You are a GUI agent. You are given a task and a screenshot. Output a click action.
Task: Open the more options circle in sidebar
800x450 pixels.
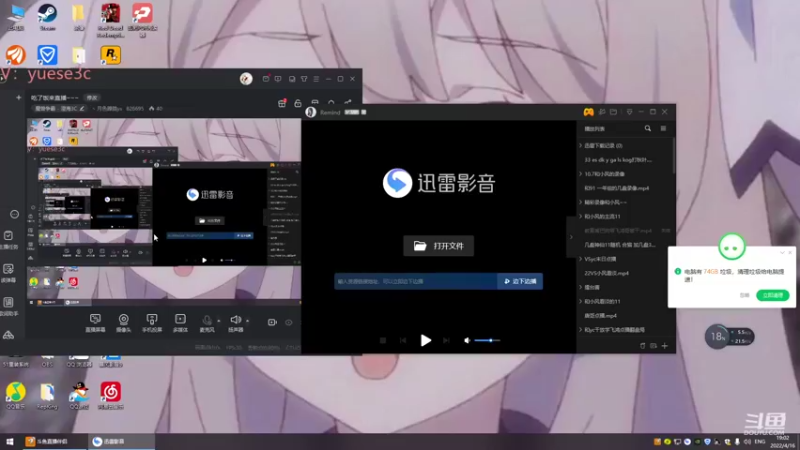click(14, 214)
